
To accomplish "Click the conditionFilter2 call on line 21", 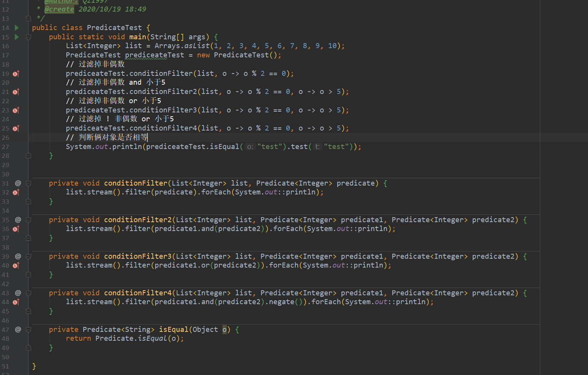I will click(163, 92).
